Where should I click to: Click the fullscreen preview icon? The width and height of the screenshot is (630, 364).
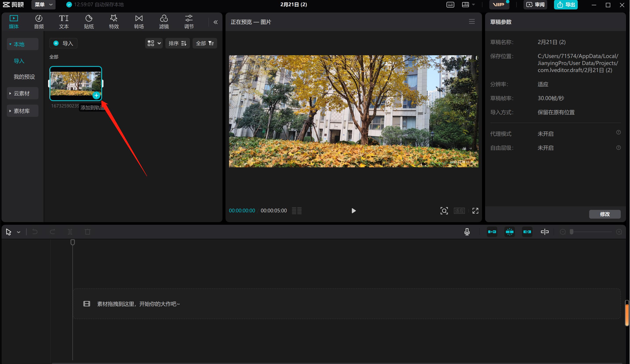tap(475, 211)
